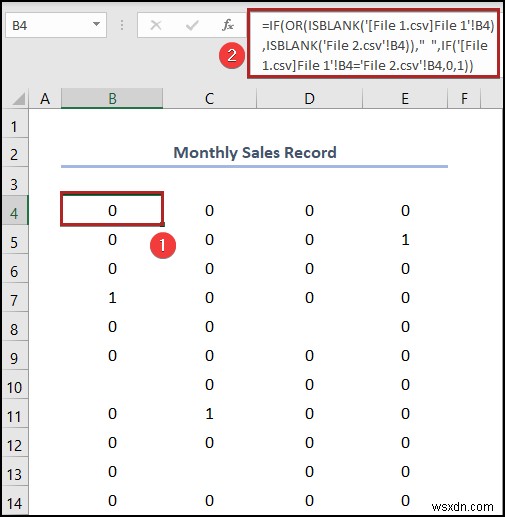Select column E header
This screenshot has height=517, width=505.
click(x=405, y=99)
